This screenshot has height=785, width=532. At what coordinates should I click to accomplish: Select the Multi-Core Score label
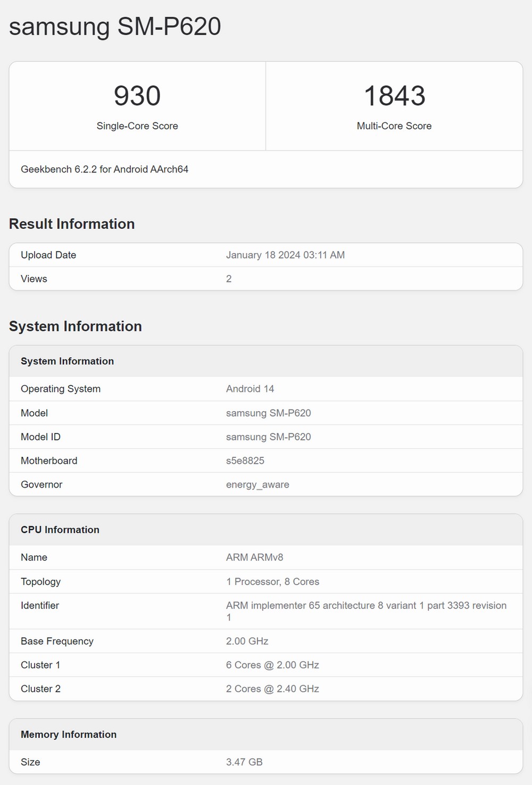click(394, 126)
